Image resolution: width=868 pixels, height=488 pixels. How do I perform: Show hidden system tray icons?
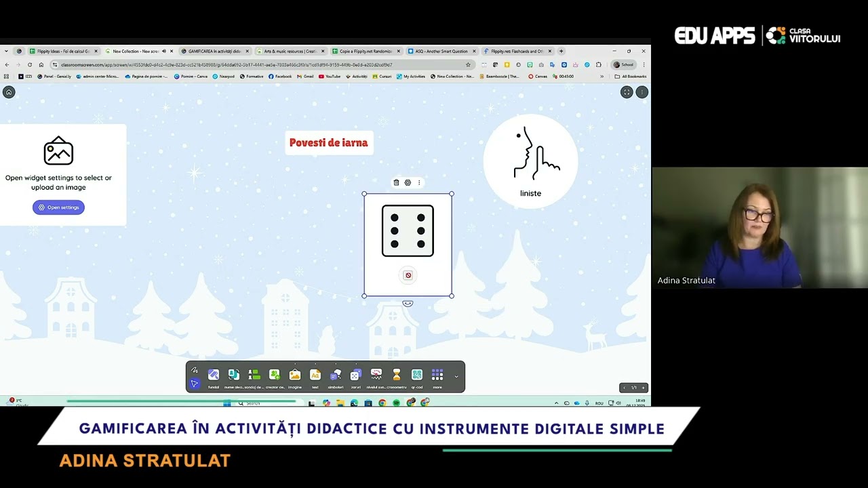point(556,403)
